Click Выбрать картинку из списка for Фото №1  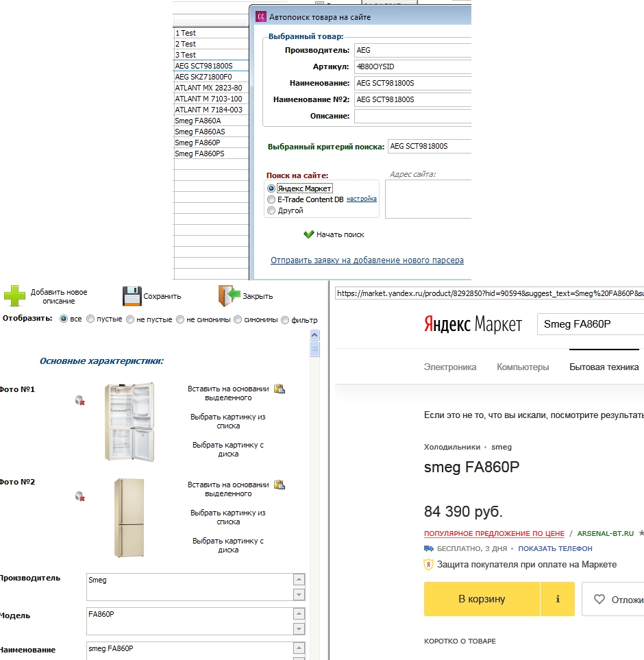point(228,421)
